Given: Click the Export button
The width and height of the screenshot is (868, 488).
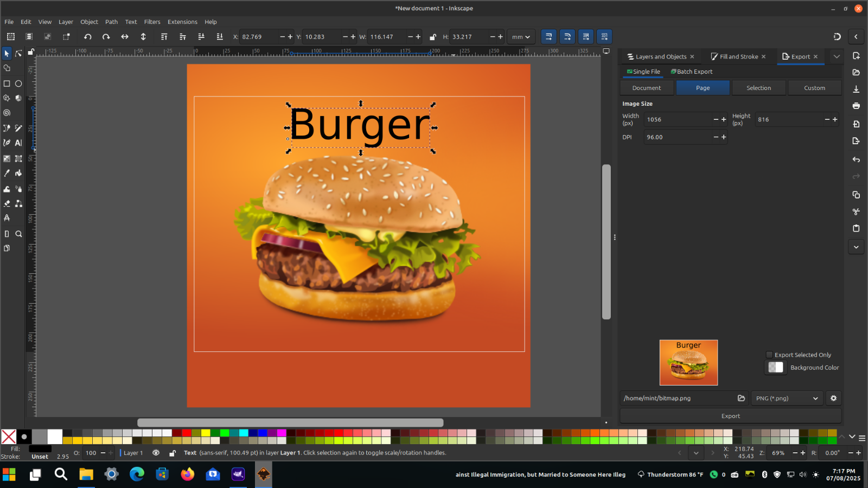Looking at the screenshot, I should 730,416.
